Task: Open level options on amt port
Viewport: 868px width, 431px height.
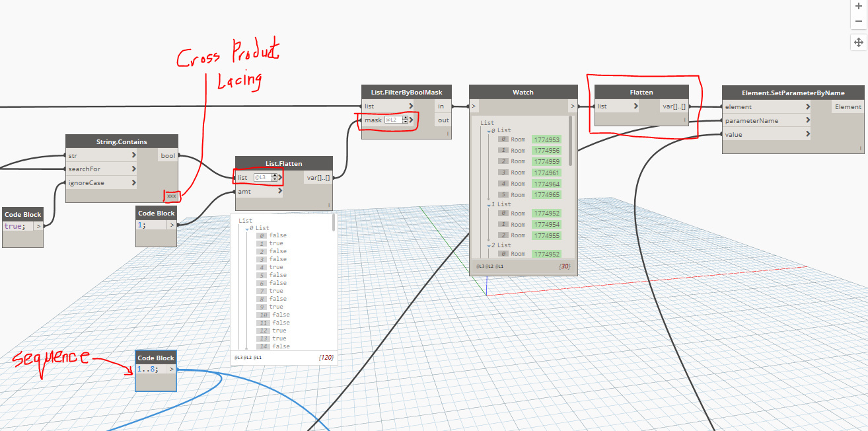Action: [x=280, y=191]
